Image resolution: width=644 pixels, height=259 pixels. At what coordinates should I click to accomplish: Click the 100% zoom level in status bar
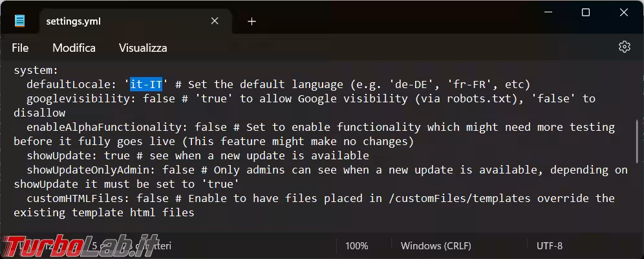coord(356,246)
